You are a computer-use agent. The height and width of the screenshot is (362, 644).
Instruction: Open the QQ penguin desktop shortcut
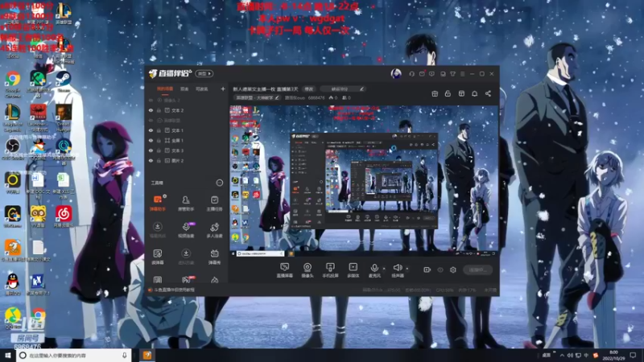[x=13, y=285]
